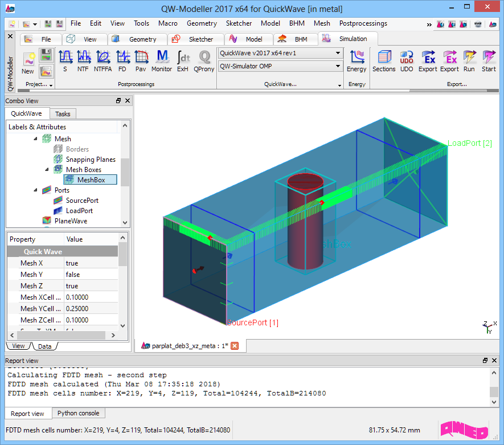Screen dimensions: 504x445
Task: Click the Energy icon in ribbon
Action: point(357,60)
